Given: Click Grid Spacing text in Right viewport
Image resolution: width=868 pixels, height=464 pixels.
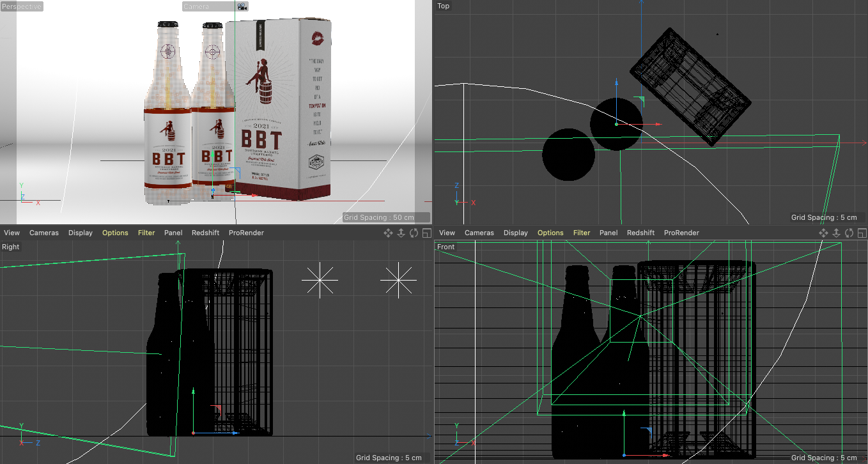Looking at the screenshot, I should click(x=389, y=458).
